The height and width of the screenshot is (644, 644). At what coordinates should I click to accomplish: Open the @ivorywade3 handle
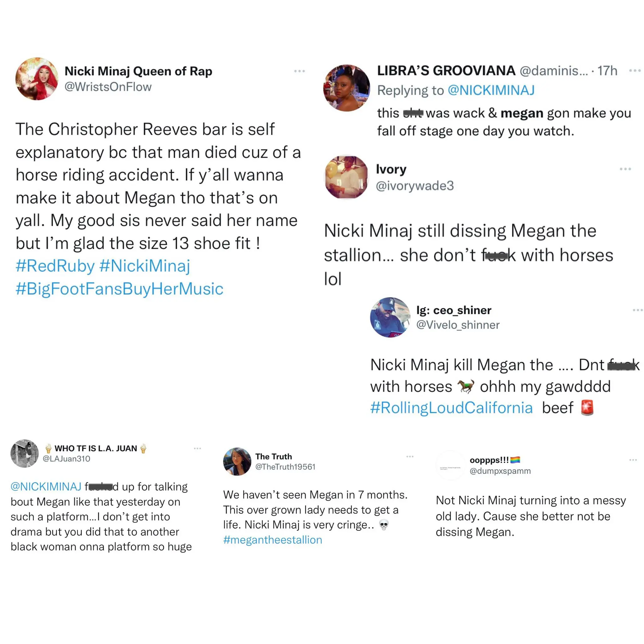click(x=415, y=186)
